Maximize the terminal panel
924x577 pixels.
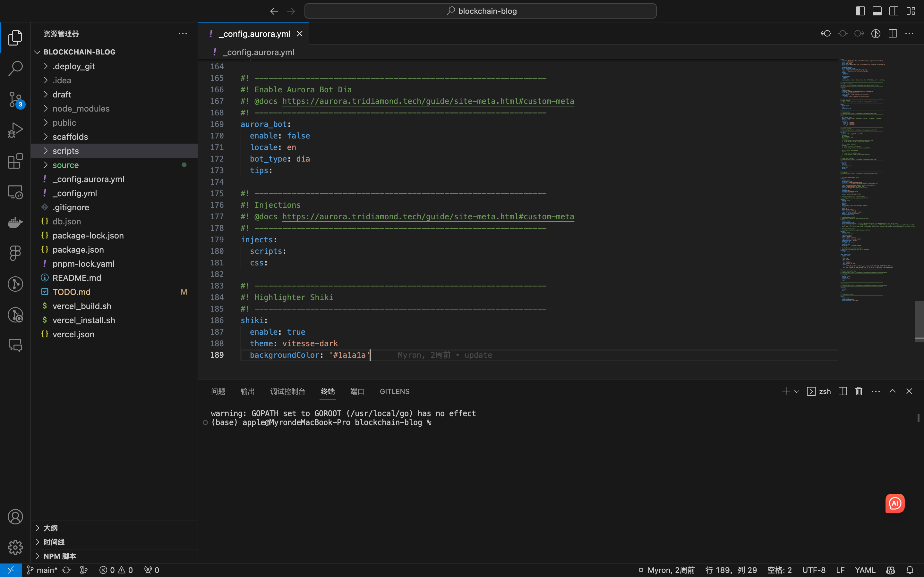(892, 391)
